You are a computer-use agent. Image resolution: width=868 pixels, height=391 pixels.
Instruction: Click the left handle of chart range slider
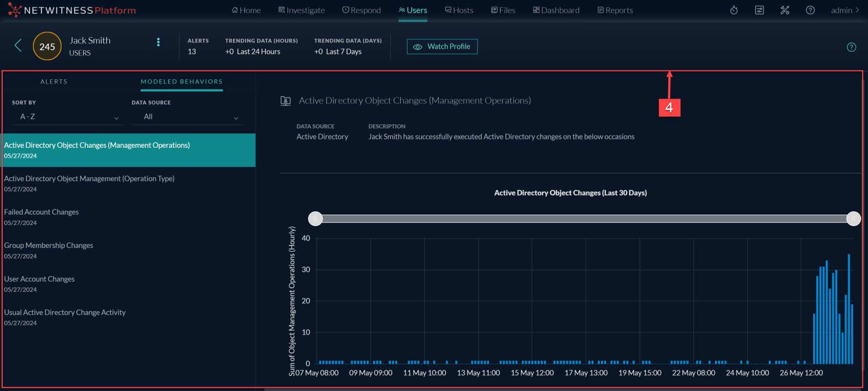[315, 219]
